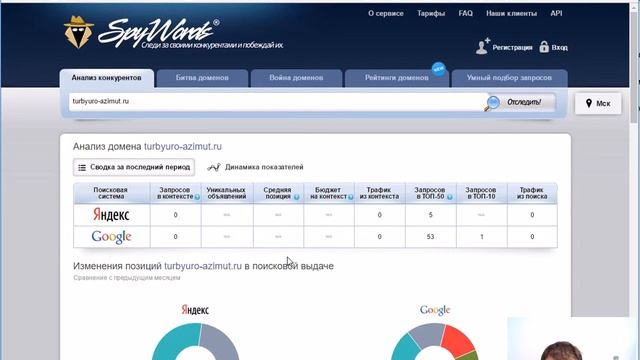This screenshot has width=640, height=360.
Task: Open the Анализ конкурентов tab
Action: 107,78
